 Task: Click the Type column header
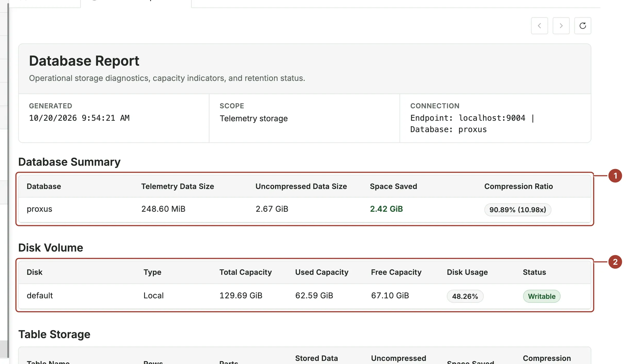152,272
